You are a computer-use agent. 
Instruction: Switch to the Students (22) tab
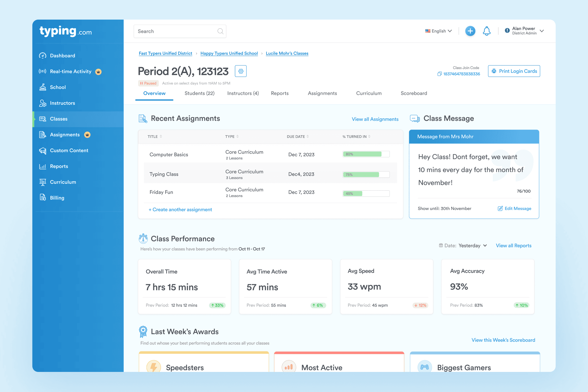(199, 93)
